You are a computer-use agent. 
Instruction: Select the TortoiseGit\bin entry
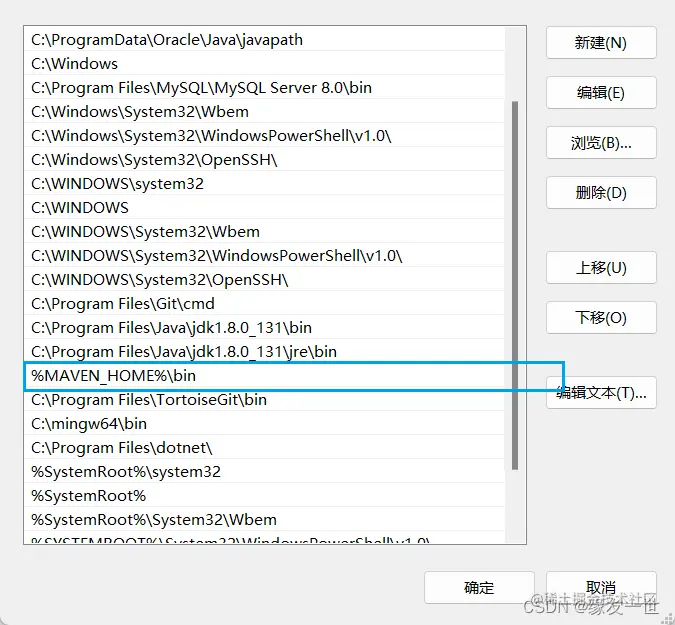pos(264,400)
